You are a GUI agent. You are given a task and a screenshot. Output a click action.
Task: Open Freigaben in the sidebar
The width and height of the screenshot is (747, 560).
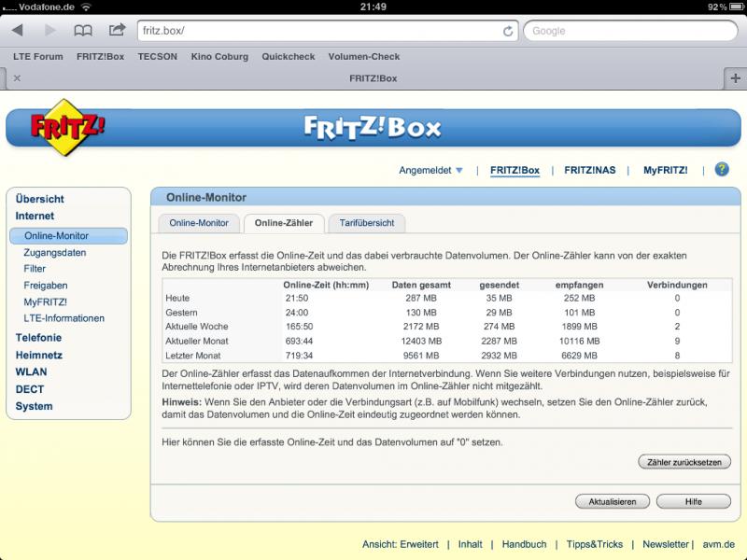click(46, 286)
